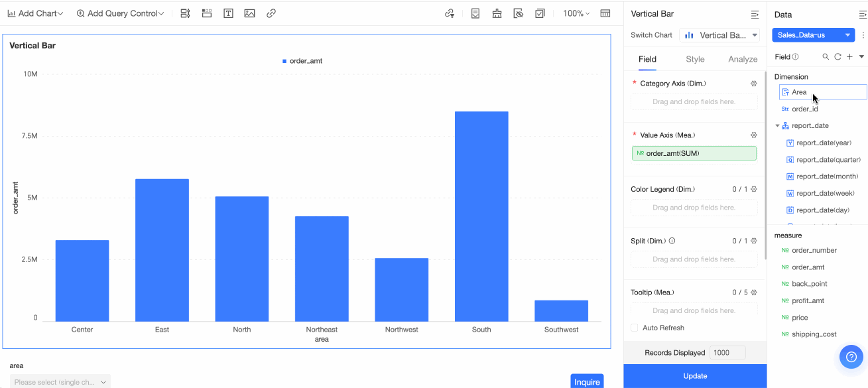Switch to the Analyze tab
The width and height of the screenshot is (868, 388).
[743, 59]
